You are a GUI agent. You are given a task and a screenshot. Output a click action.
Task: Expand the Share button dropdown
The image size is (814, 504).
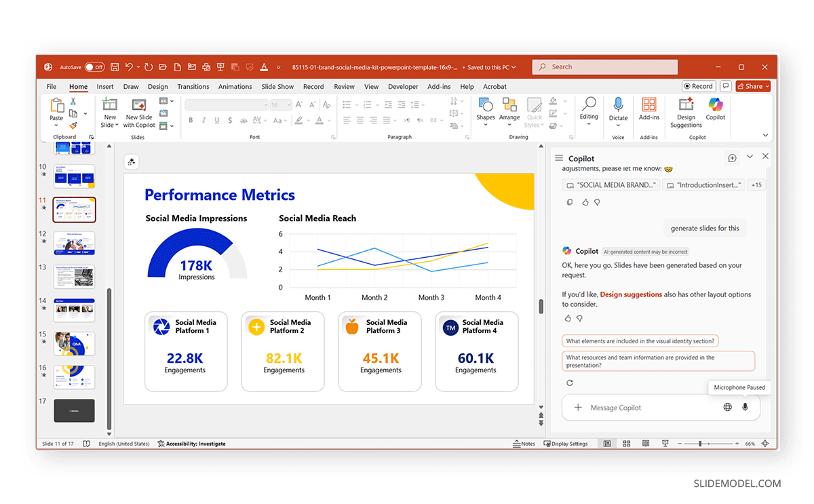coord(767,86)
